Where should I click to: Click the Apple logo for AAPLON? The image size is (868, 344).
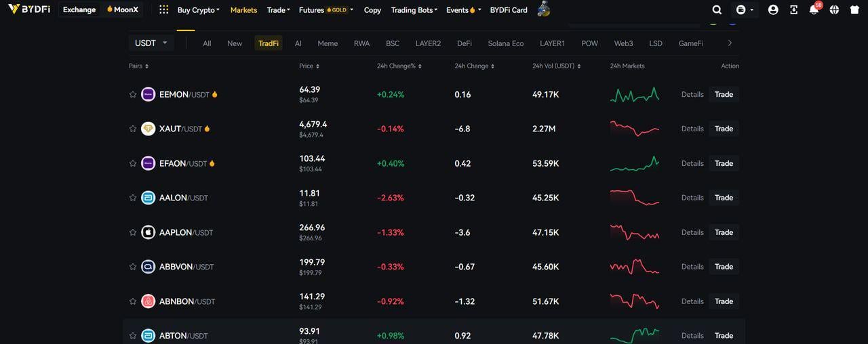148,232
